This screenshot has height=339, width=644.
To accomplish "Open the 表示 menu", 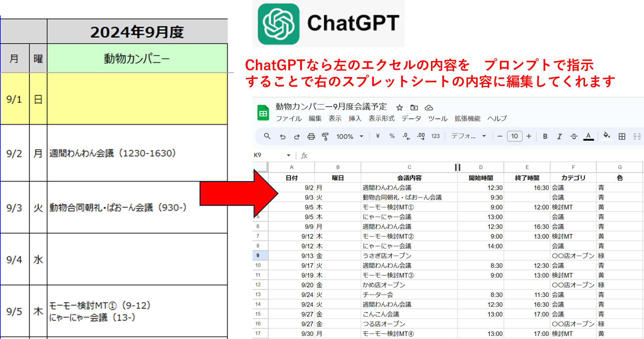I will pos(335,119).
